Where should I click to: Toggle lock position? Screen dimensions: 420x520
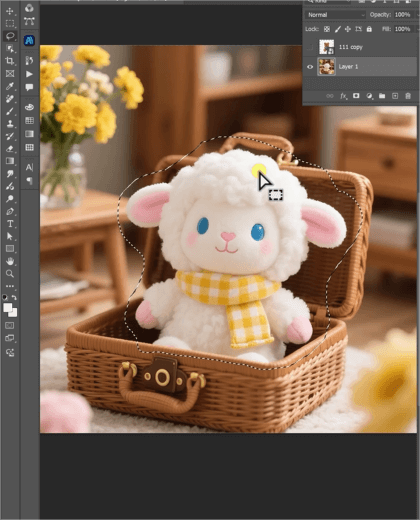(348, 29)
